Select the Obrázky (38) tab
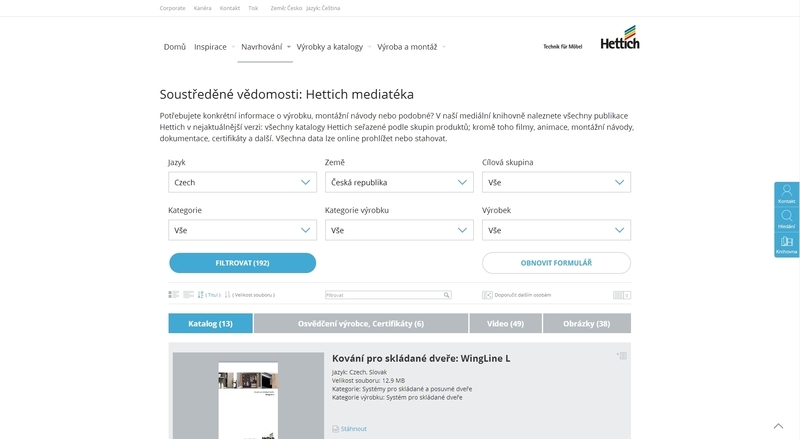Viewport: 800px width, 439px height. click(x=588, y=323)
